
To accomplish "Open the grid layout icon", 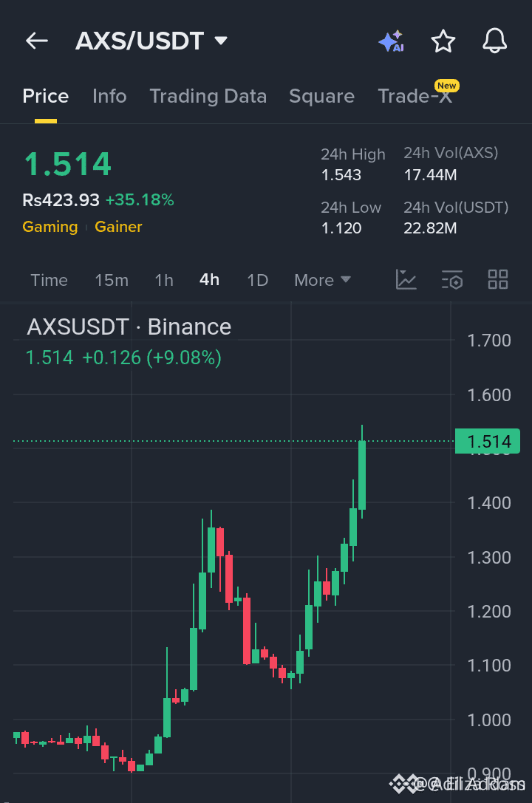I will (498, 280).
